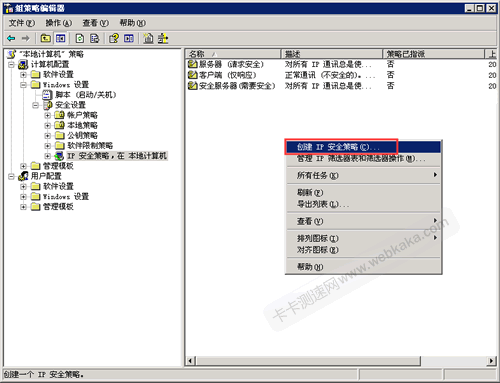The image size is (500, 383).
Task: Open the 文件(F) menu
Action: (21, 23)
